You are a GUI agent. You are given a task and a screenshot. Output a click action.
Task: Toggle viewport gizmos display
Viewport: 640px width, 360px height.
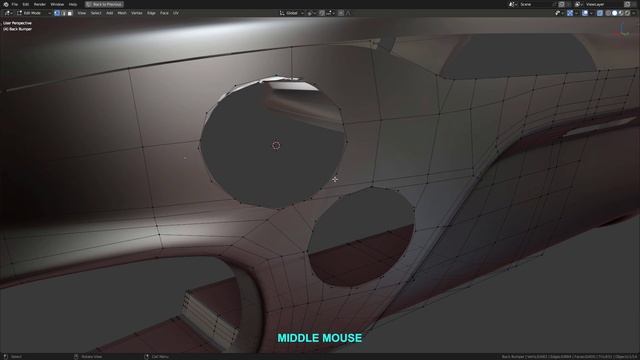[x=570, y=13]
